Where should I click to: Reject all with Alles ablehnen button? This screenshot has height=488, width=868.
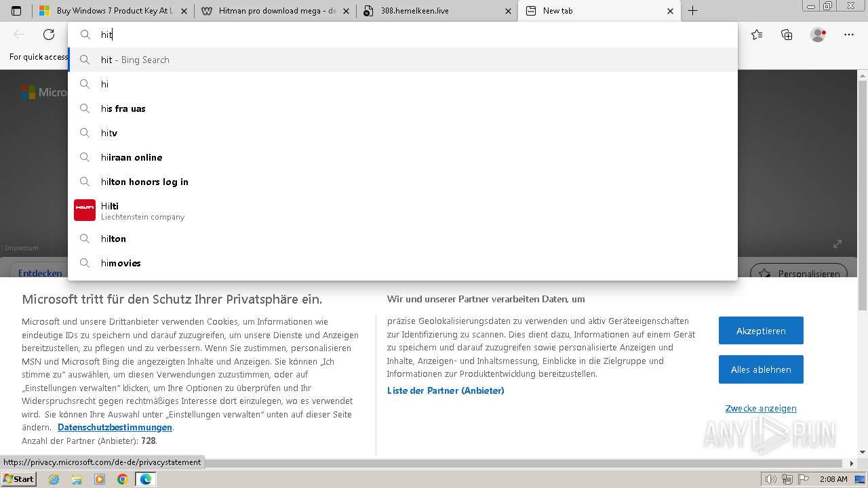[x=761, y=369]
